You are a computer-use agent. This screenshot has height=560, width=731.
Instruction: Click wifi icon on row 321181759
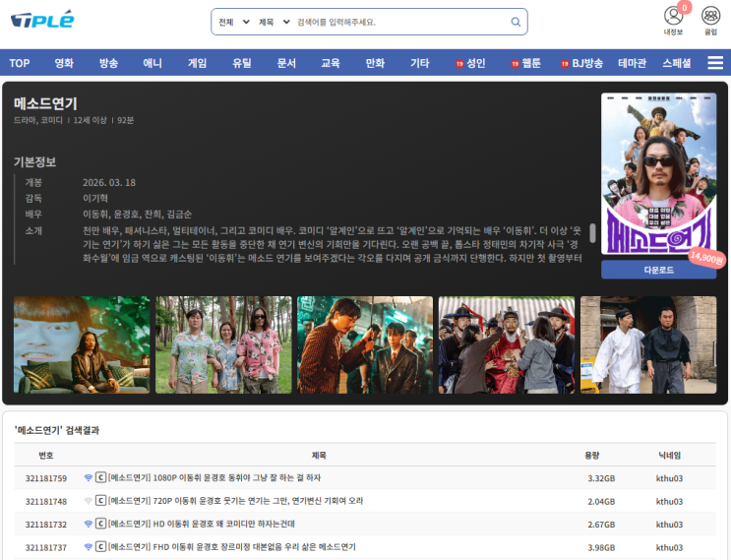point(89,478)
